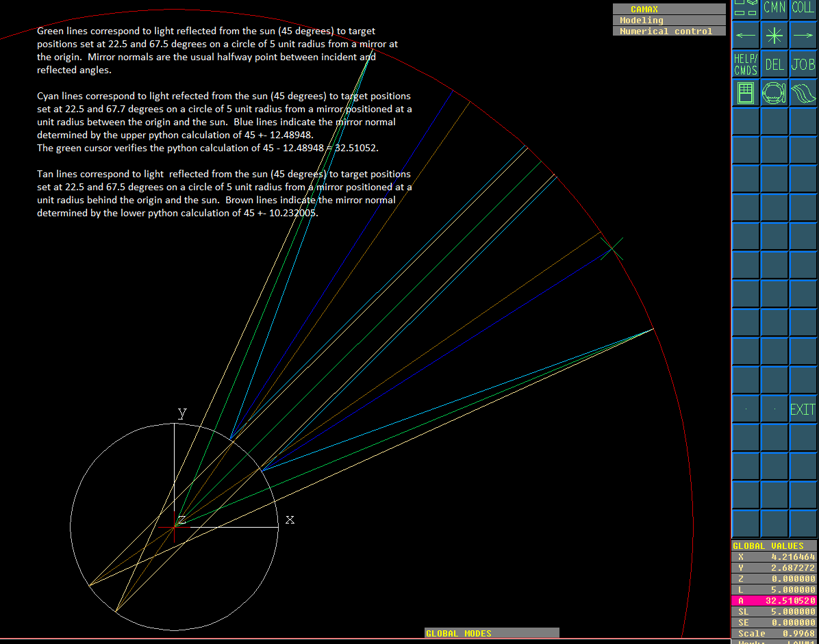
Task: Click the rectangles icon top-left of toolbar
Action: (745, 8)
